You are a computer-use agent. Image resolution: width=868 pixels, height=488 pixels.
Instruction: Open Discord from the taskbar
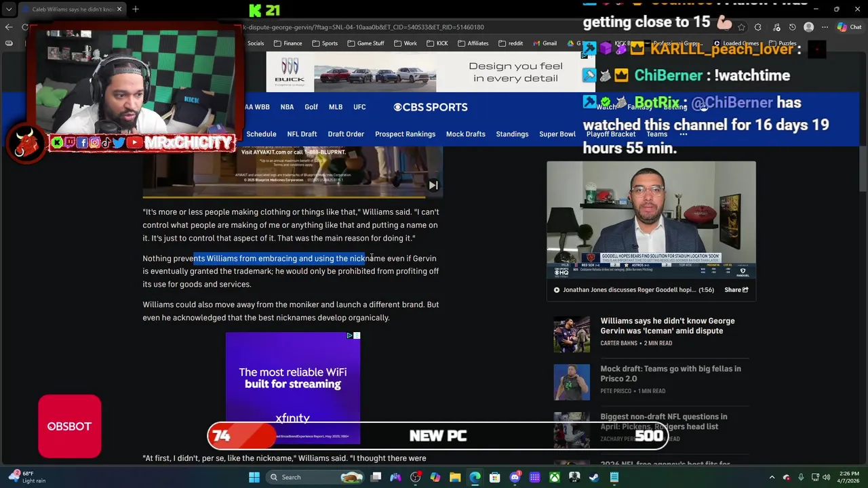point(515,477)
